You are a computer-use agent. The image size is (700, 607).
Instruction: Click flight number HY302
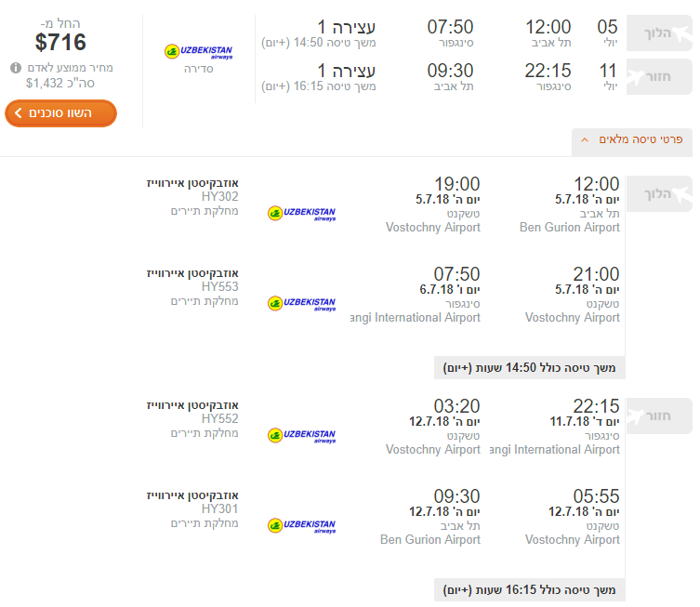(x=219, y=196)
